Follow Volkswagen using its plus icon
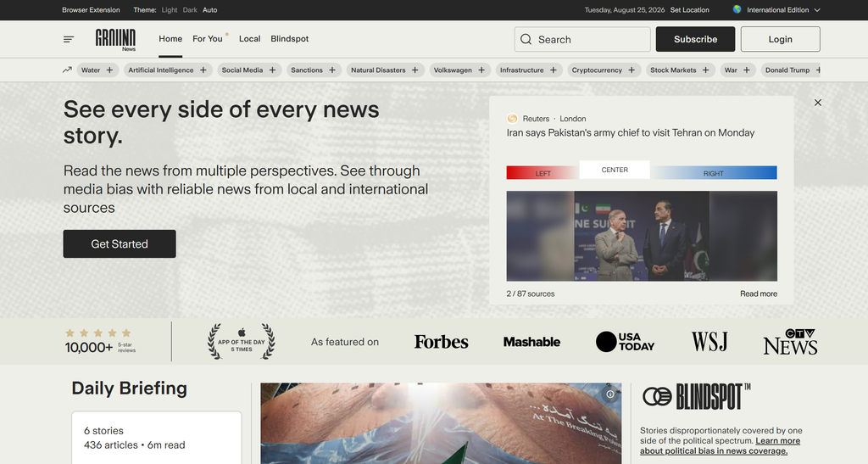Image resolution: width=868 pixels, height=464 pixels. coord(481,70)
